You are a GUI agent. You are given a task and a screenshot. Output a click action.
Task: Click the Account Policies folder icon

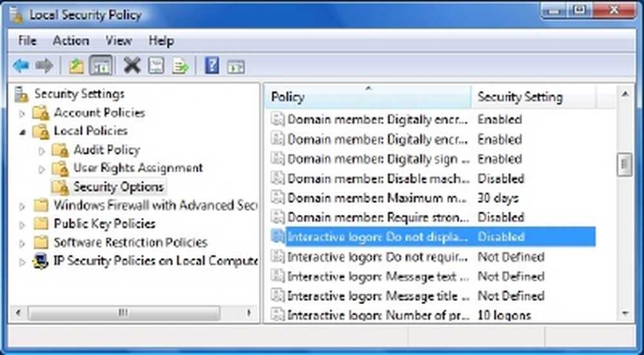tap(41, 113)
